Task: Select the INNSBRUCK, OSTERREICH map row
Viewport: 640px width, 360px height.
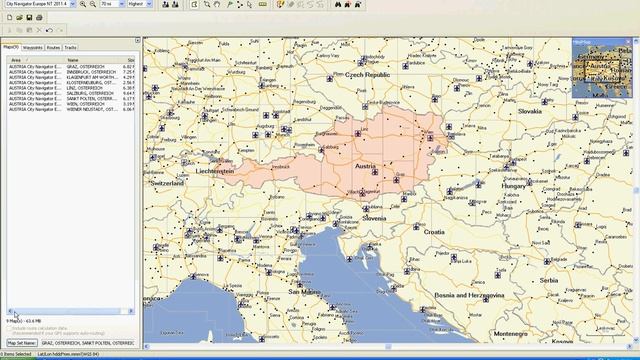Action: [71, 72]
